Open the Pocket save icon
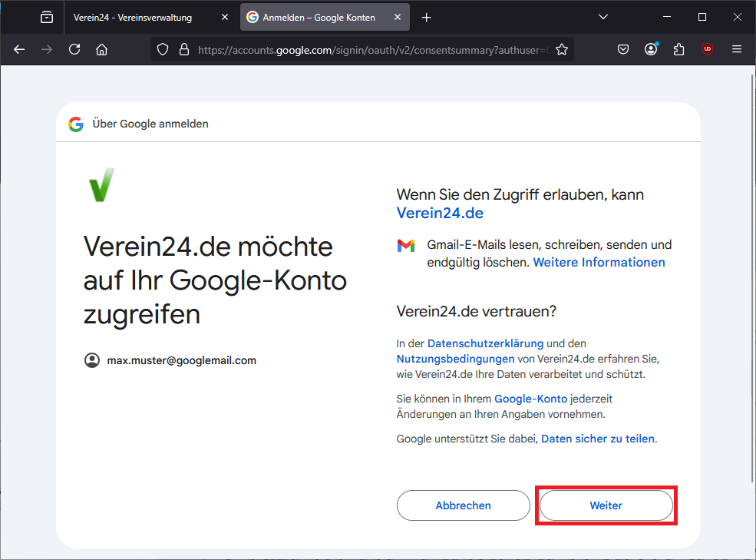This screenshot has width=756, height=560. (623, 49)
